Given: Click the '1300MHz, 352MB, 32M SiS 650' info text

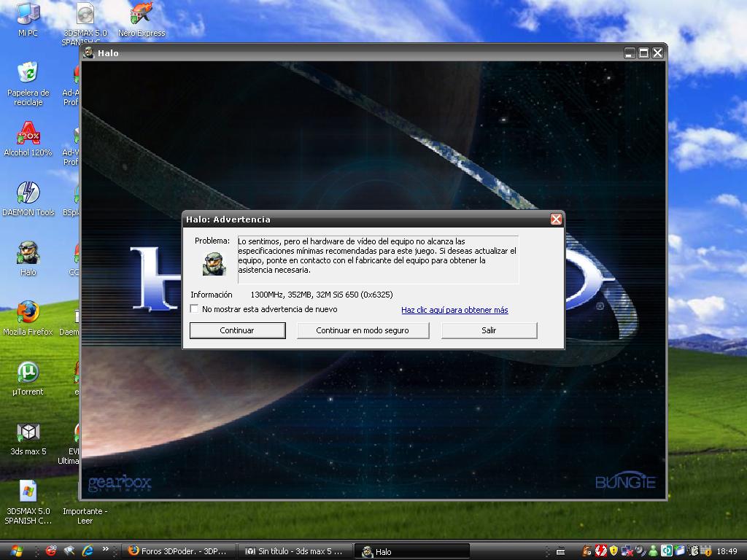Looking at the screenshot, I should tap(322, 295).
